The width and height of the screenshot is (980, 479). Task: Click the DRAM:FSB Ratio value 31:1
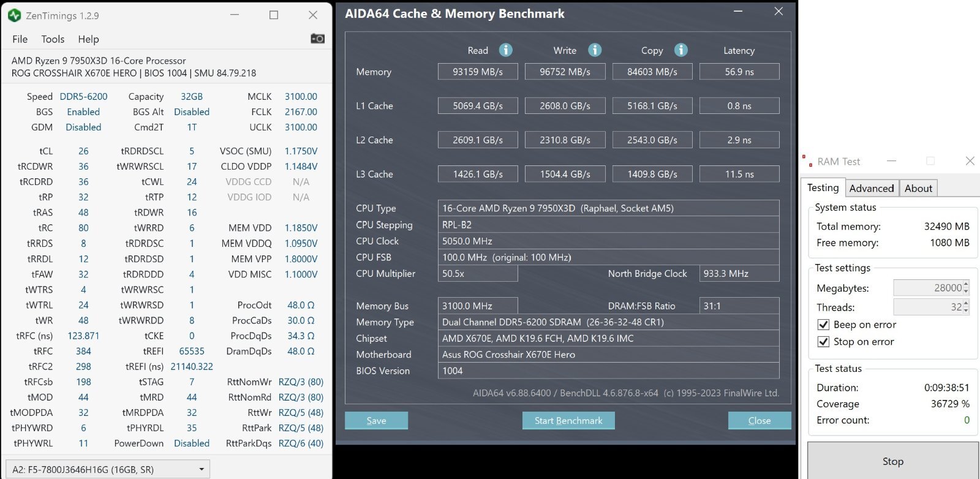(739, 306)
